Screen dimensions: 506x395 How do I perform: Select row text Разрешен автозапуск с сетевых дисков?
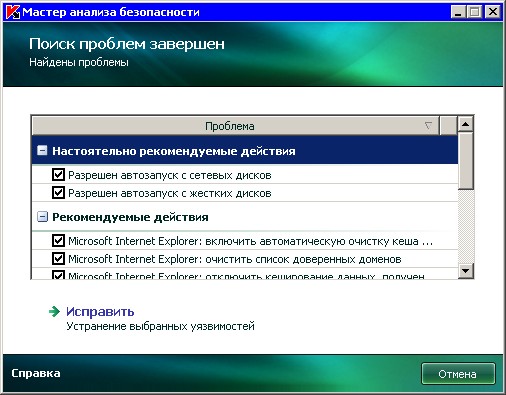(170, 175)
